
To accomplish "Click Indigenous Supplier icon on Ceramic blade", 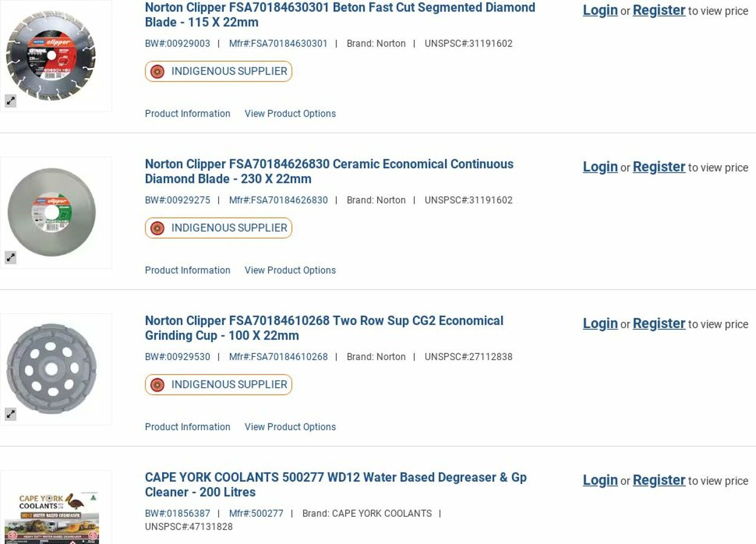I will tap(157, 228).
